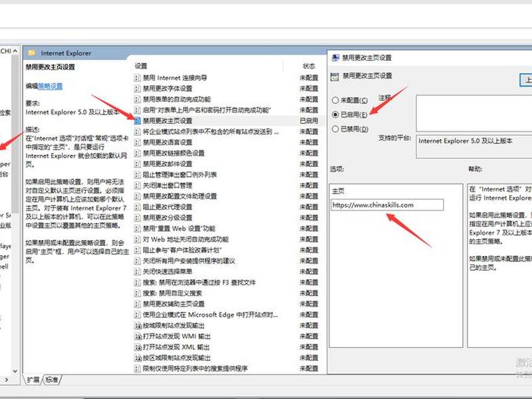Click the setting icon beside dialog heading 禁用更改主页设置
This screenshot has width=532, height=399.
(x=334, y=76)
